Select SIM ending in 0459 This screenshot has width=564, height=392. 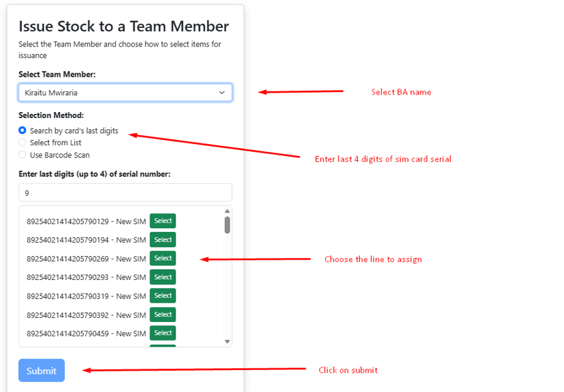(163, 333)
